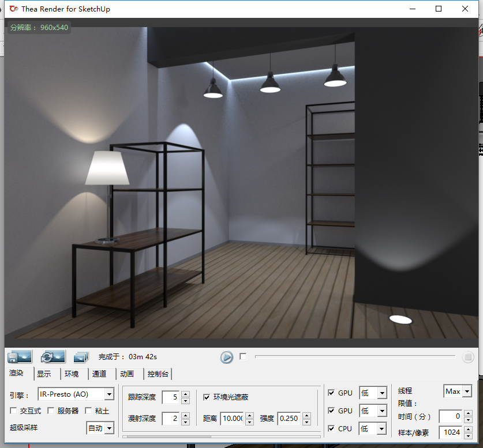This screenshot has height=448, width=483.
Task: Click the 跟踪深度 value field
Action: tap(170, 397)
